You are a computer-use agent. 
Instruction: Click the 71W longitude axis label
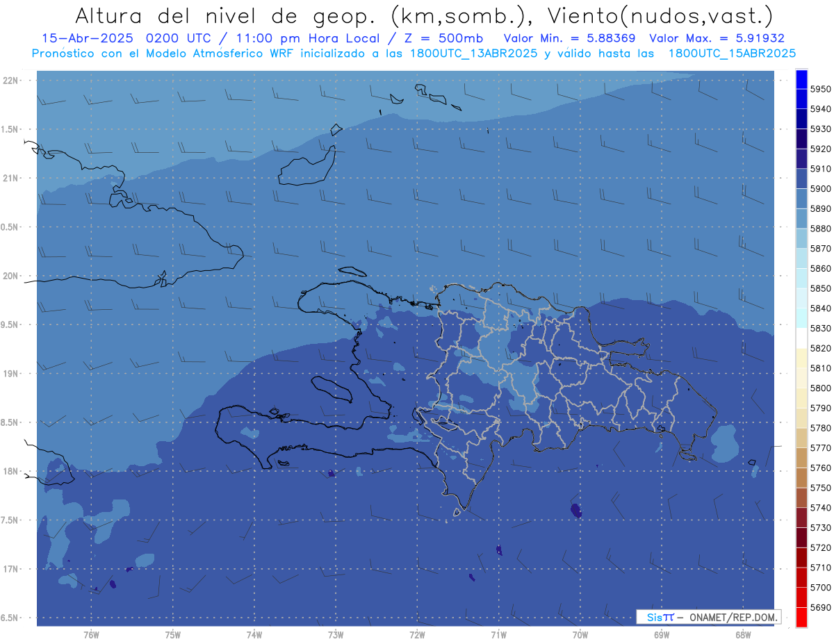[498, 634]
